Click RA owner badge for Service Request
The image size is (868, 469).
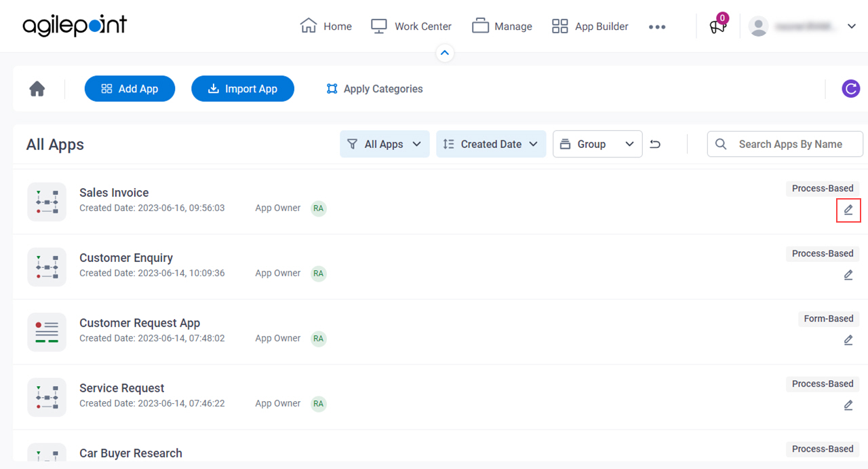tap(319, 404)
